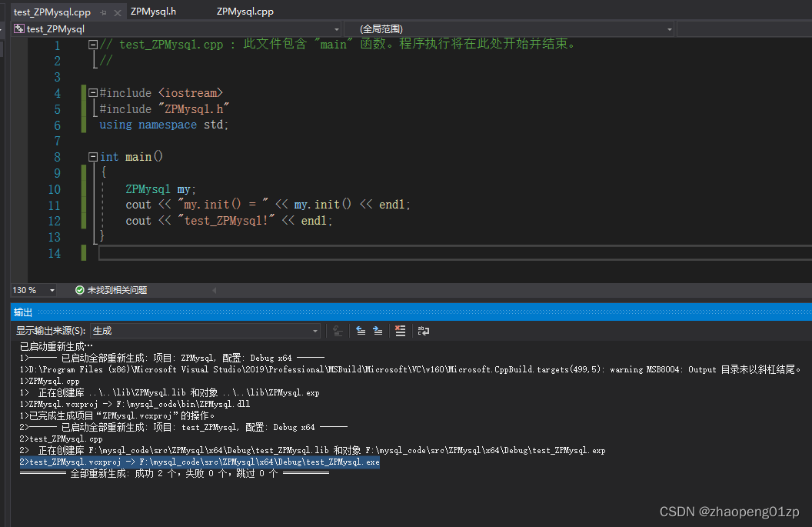Screen dimensions: 812x527
Task: Clear all output with red X icon
Action: pyautogui.click(x=401, y=331)
